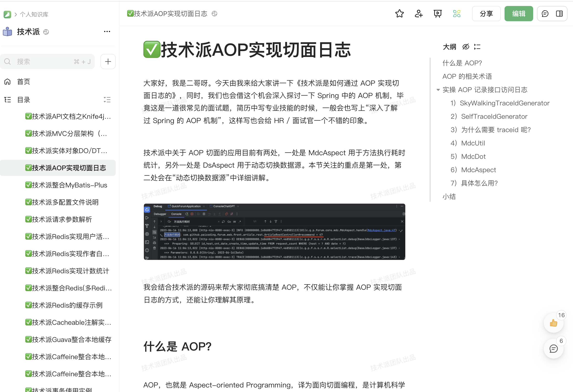Click the add collaborator icon in top toolbar
The width and height of the screenshot is (573, 392).
pyautogui.click(x=418, y=14)
